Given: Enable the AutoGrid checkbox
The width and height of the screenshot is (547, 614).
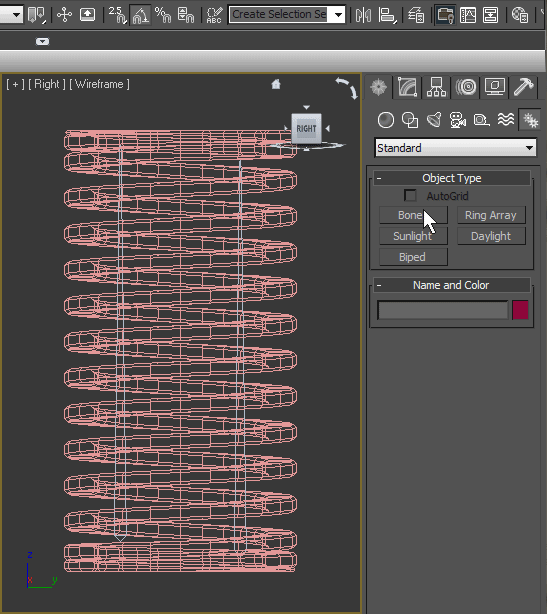Looking at the screenshot, I should (410, 195).
